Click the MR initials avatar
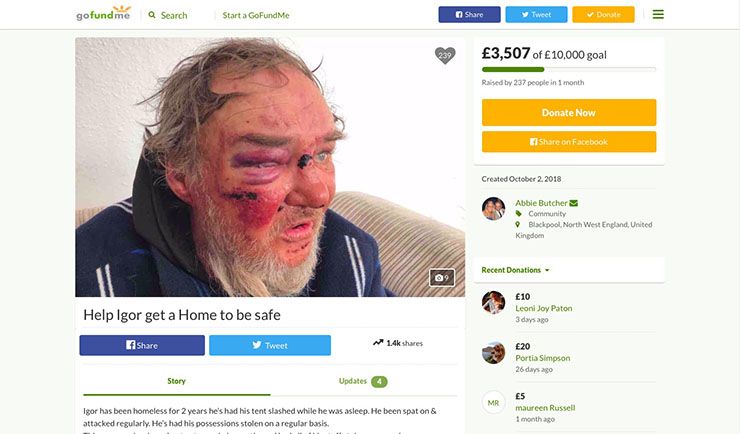The height and width of the screenshot is (434, 740). (493, 402)
